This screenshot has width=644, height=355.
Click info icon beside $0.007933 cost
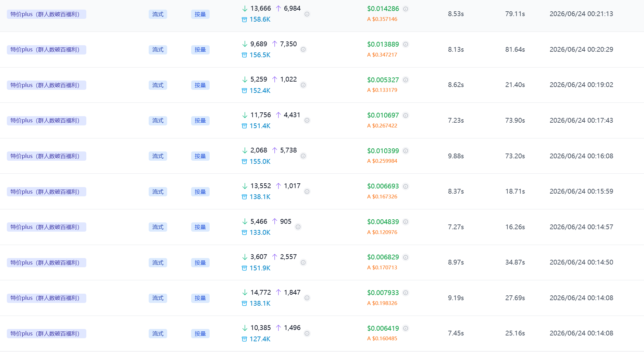406,293
